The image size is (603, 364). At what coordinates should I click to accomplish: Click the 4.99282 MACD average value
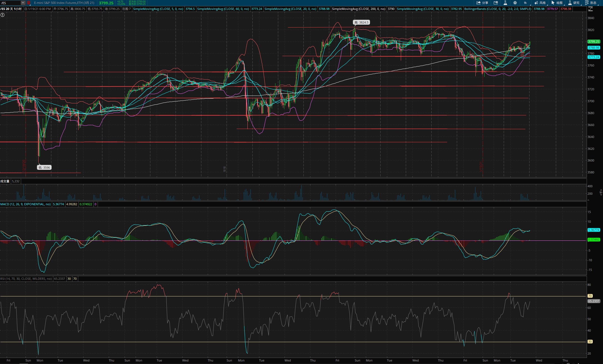tap(72, 204)
